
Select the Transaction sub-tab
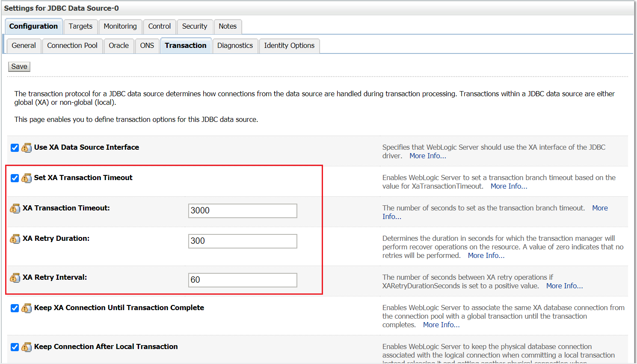tap(186, 46)
